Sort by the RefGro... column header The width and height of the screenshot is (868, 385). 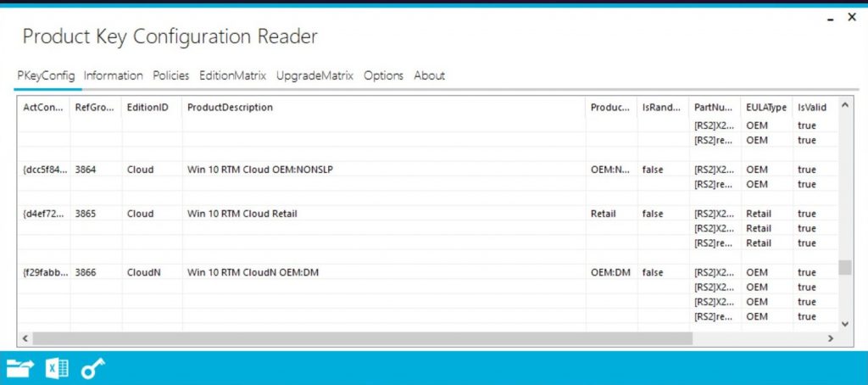click(x=96, y=108)
